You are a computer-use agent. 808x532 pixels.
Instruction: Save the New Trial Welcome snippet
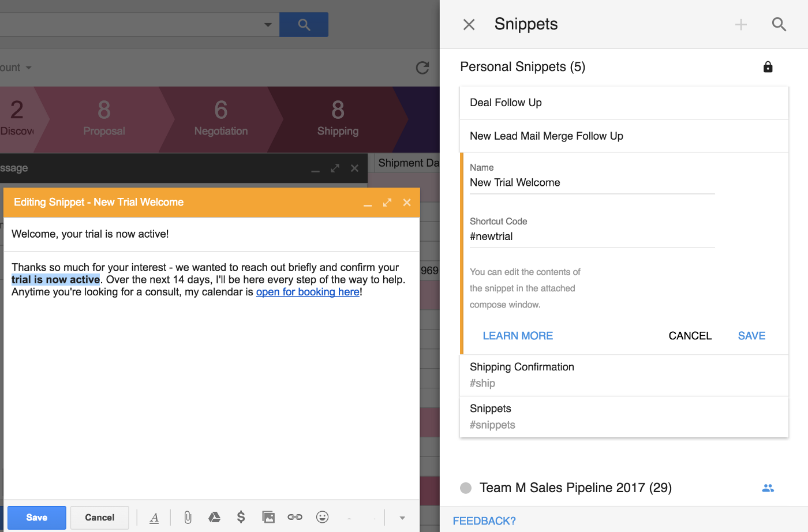[x=751, y=335]
